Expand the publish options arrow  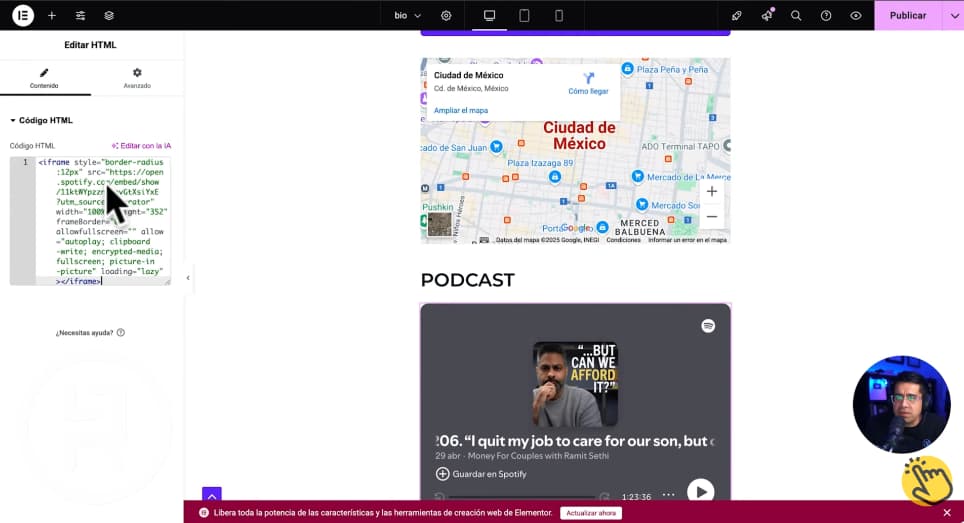click(954, 15)
